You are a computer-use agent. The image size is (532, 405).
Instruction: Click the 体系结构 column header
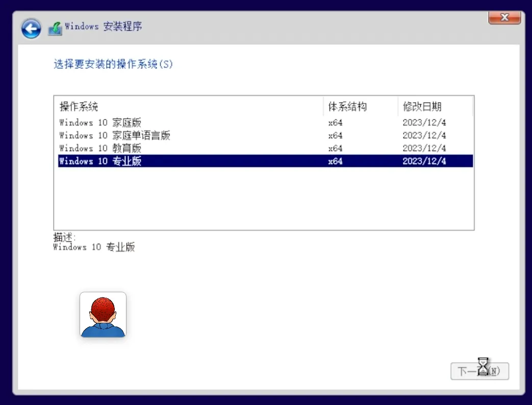(x=361, y=107)
